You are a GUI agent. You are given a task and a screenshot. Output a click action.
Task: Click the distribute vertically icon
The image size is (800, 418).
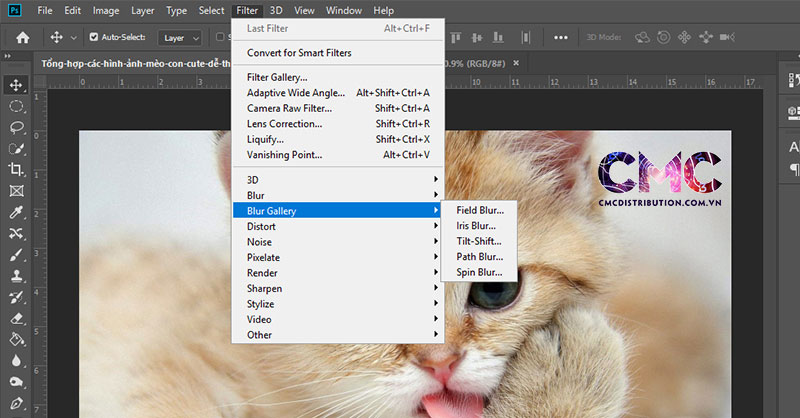point(526,37)
